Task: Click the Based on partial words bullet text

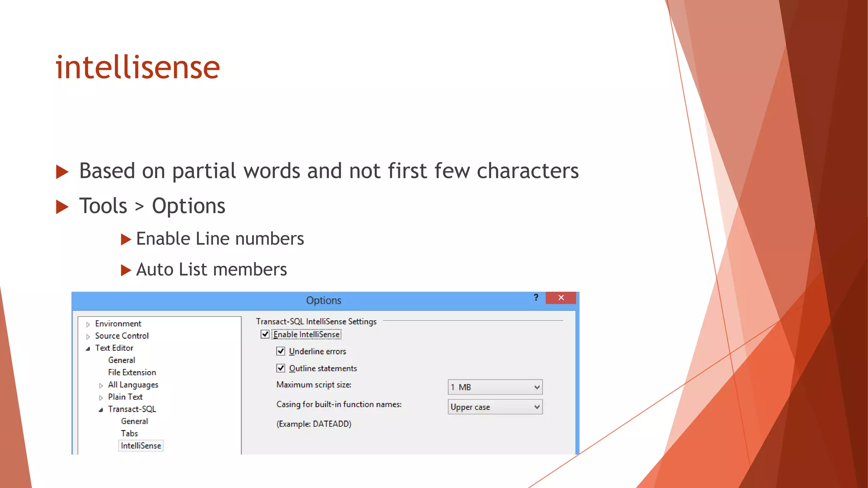Action: pyautogui.click(x=329, y=171)
